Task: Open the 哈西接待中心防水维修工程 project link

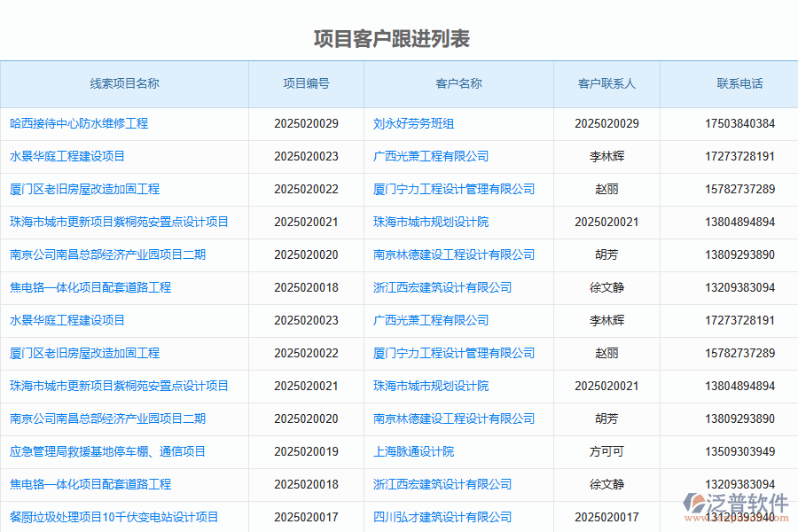Action: click(x=79, y=124)
